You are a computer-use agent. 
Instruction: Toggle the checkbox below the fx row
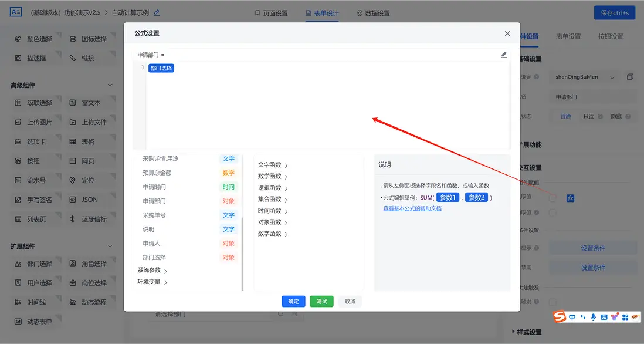[x=553, y=213]
